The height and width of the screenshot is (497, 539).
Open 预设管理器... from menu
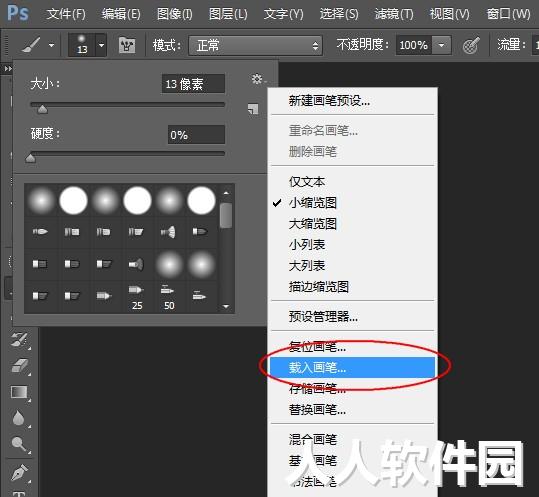tap(353, 316)
